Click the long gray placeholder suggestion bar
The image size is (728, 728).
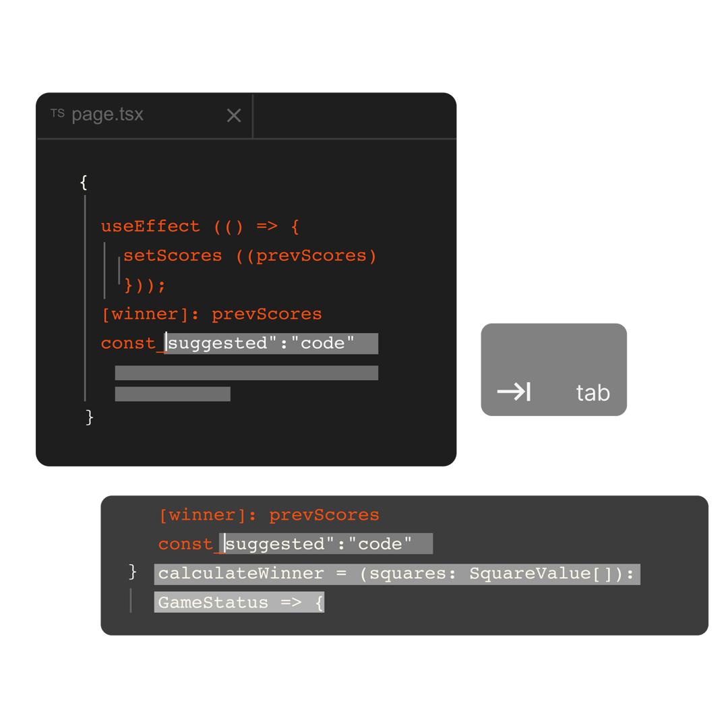tap(246, 373)
